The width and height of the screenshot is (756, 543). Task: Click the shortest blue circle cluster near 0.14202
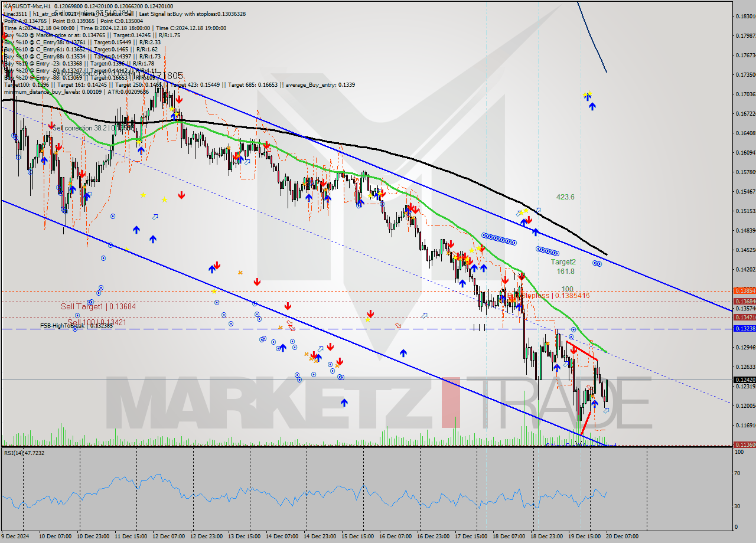pos(598,263)
